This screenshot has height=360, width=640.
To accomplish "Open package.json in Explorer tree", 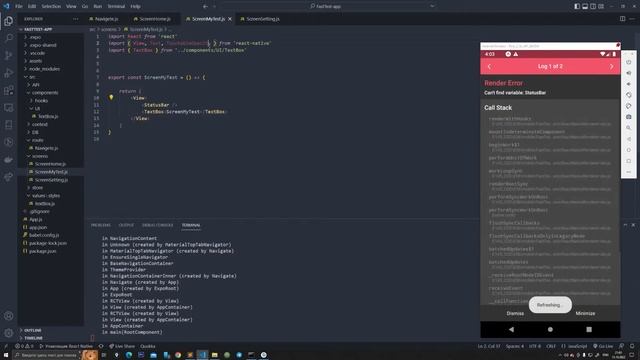I will click(42, 251).
